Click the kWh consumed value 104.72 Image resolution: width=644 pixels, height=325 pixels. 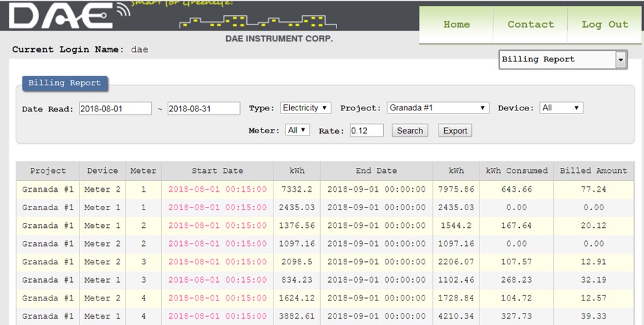(x=516, y=298)
